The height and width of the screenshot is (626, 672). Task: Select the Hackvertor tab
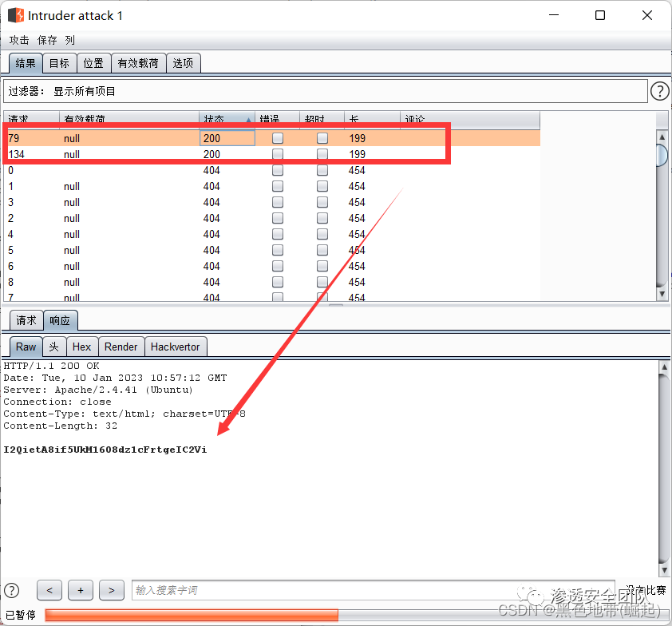[176, 347]
